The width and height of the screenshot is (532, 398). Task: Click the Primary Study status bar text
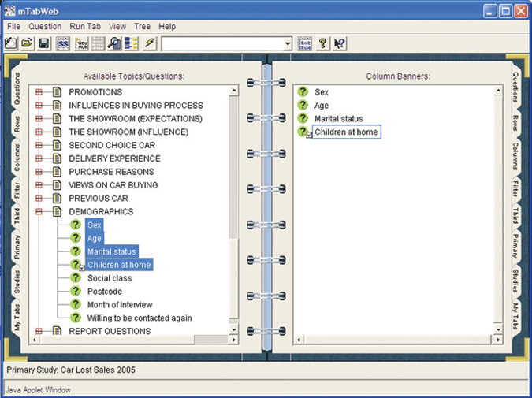(71, 370)
